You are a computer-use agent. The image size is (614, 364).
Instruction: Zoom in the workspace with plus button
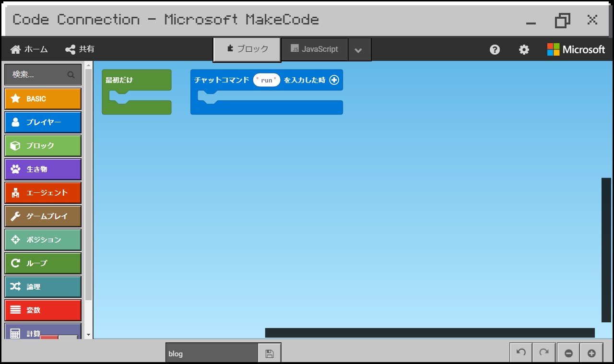(591, 353)
